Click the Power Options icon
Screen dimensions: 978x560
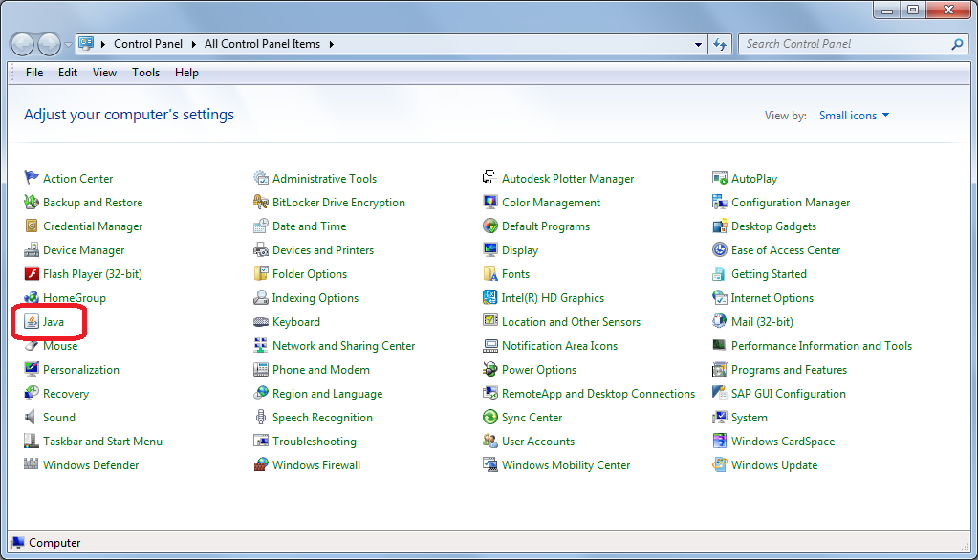490,369
